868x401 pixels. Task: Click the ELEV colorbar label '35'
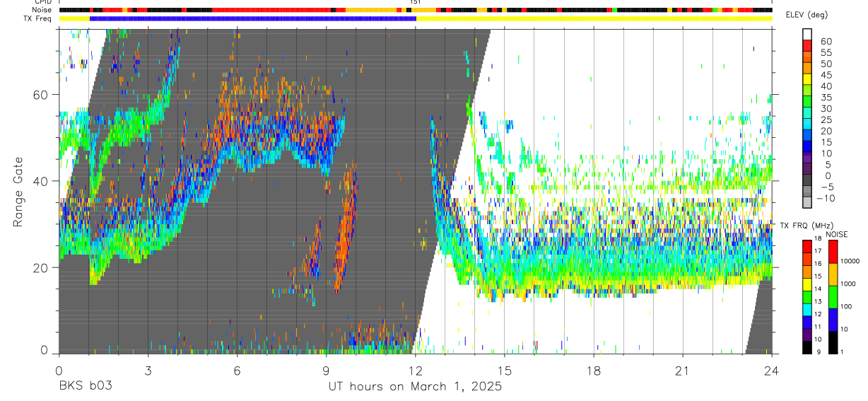(825, 97)
